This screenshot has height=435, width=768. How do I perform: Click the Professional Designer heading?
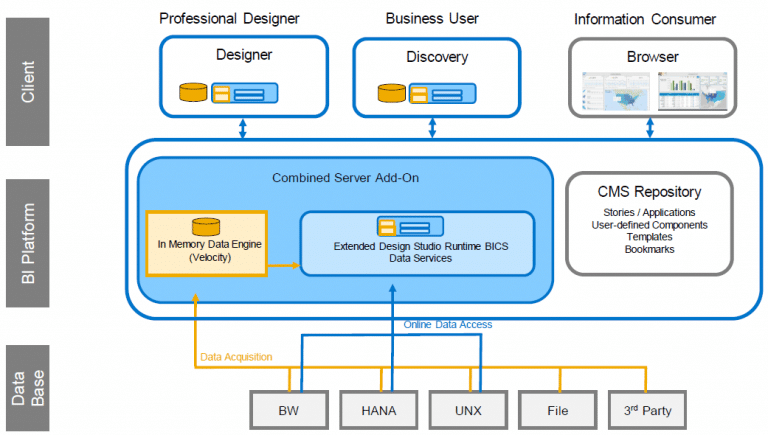tap(229, 19)
